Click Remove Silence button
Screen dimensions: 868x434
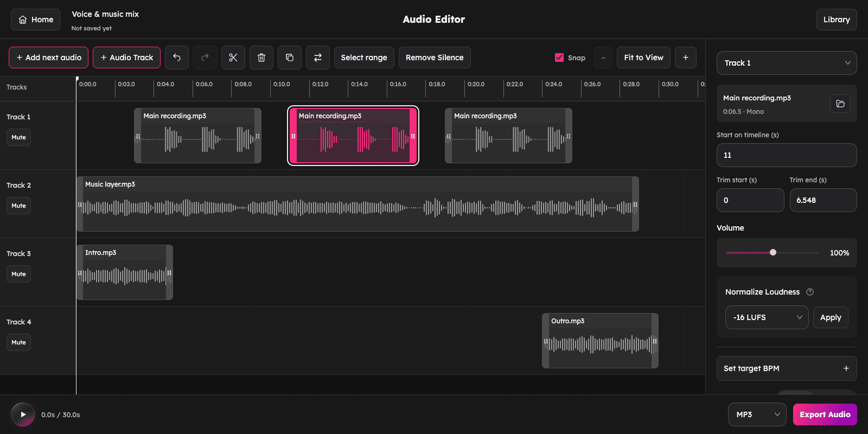point(435,58)
